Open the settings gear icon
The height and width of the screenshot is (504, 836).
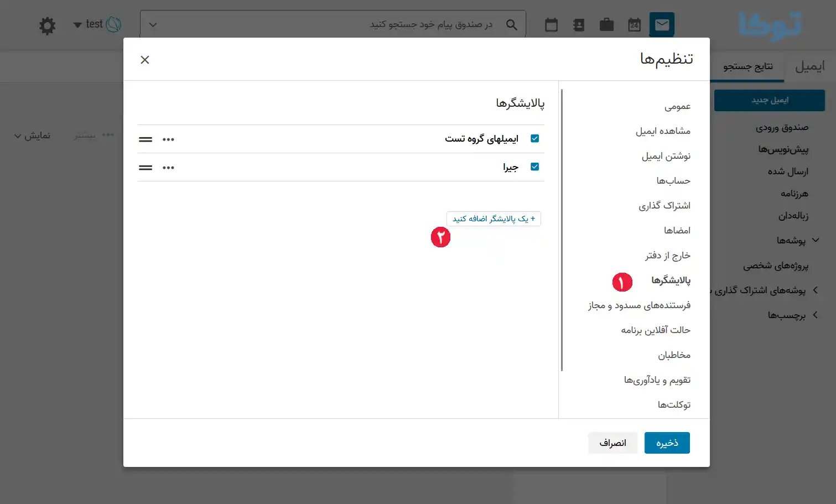48,25
